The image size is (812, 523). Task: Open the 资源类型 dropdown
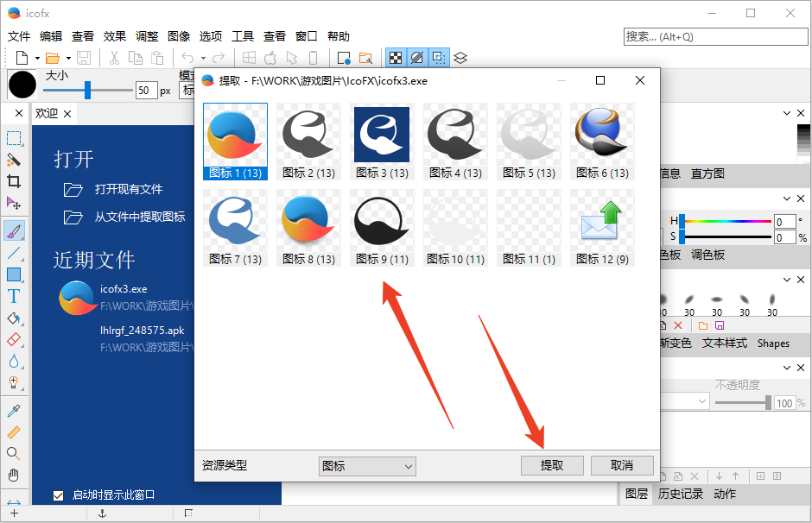[367, 466]
